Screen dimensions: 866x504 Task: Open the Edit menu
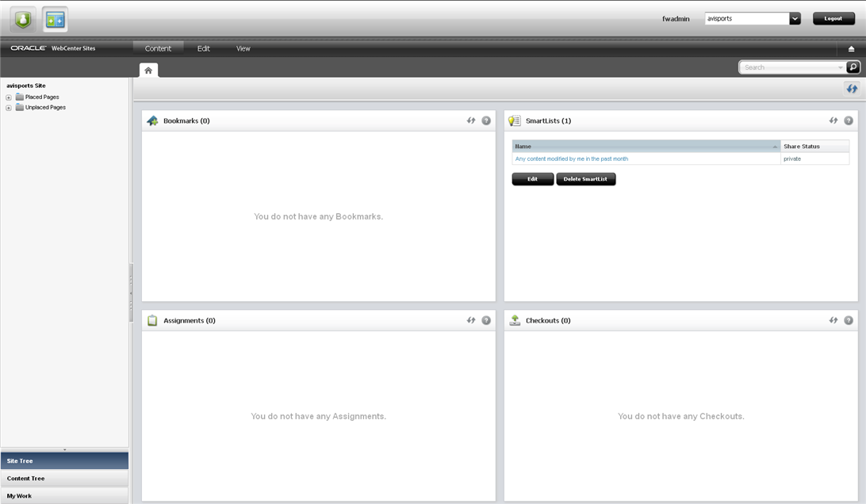tap(203, 48)
